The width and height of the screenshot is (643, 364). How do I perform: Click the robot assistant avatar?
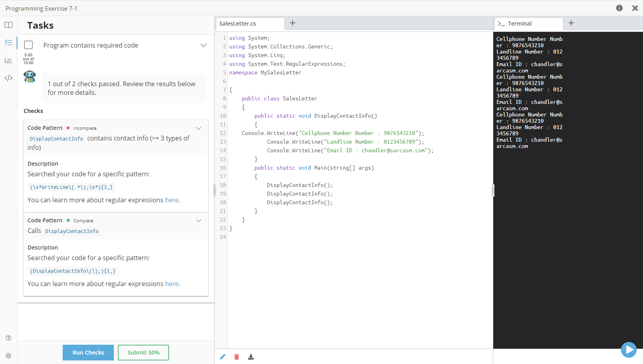tap(30, 77)
